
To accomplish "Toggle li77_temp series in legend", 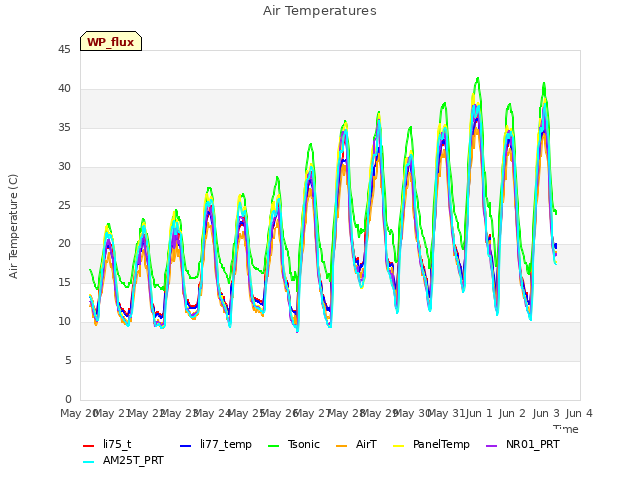I will 216,444.
